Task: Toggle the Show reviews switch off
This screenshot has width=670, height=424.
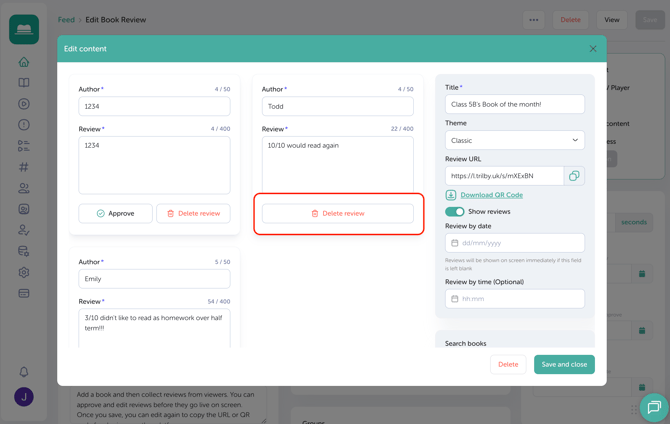Action: 454,212
